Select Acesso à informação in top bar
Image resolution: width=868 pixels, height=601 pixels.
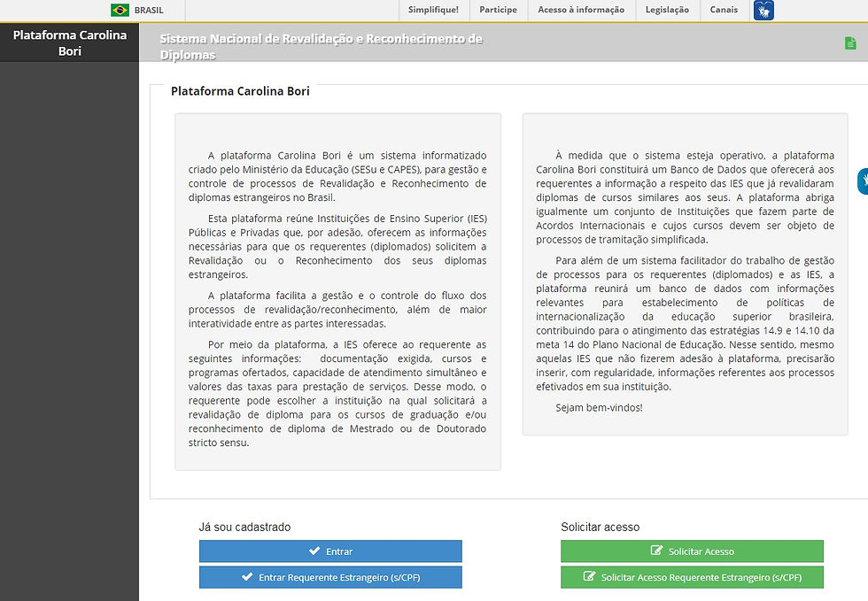click(581, 10)
